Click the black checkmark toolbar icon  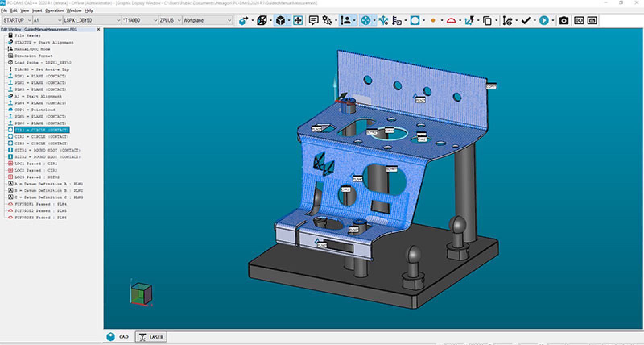(x=526, y=21)
